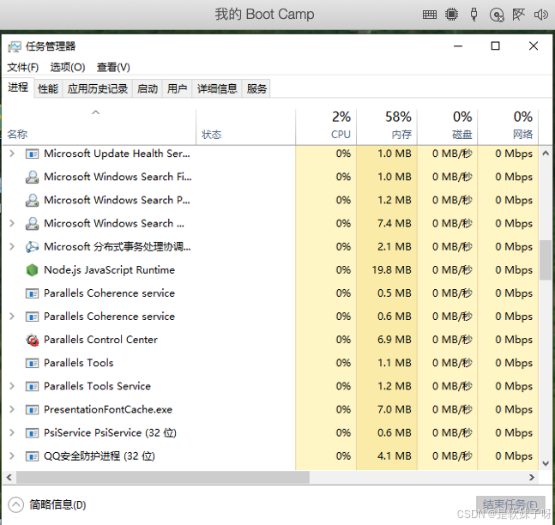Sort by 磁盘 column header
The height and width of the screenshot is (525, 555).
coord(447,127)
